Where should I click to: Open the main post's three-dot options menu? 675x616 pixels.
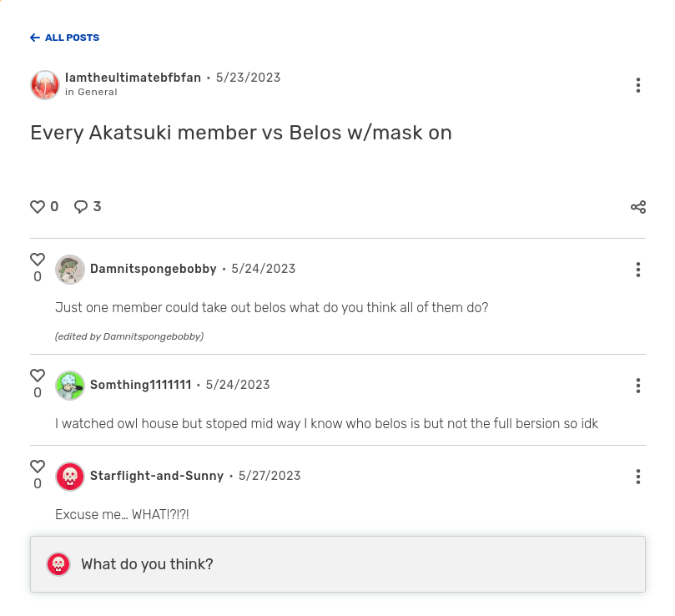(x=638, y=85)
